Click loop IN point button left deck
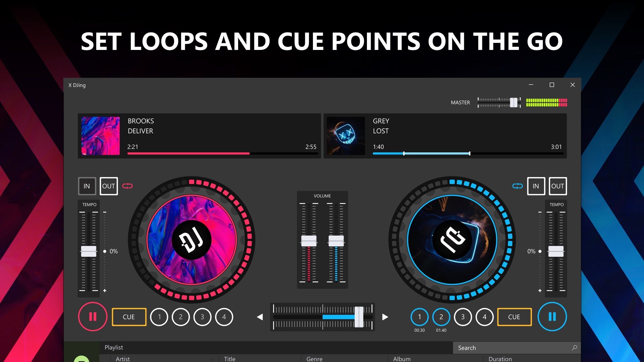Viewport: 644px width, 362px height. click(87, 185)
